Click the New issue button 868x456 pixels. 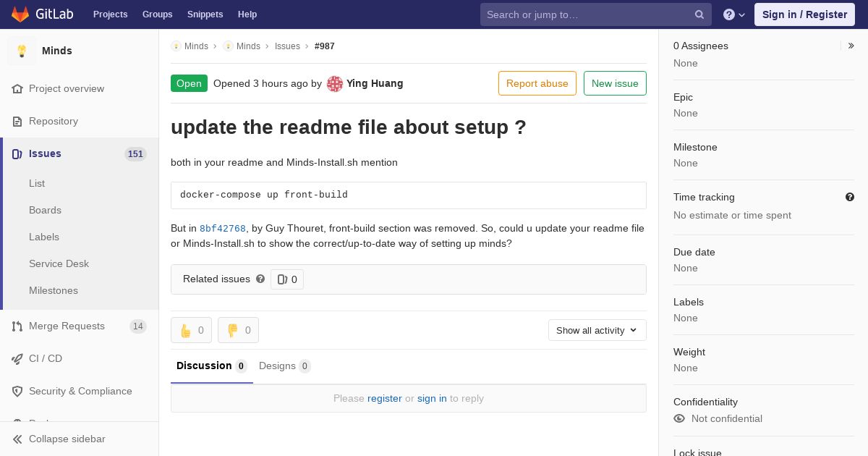point(615,83)
